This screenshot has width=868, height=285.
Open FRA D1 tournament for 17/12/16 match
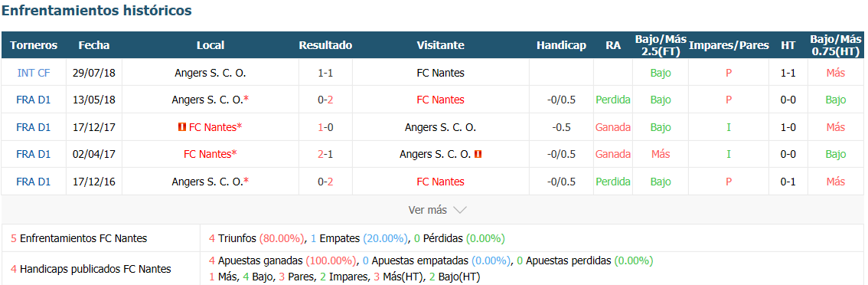coord(34,182)
